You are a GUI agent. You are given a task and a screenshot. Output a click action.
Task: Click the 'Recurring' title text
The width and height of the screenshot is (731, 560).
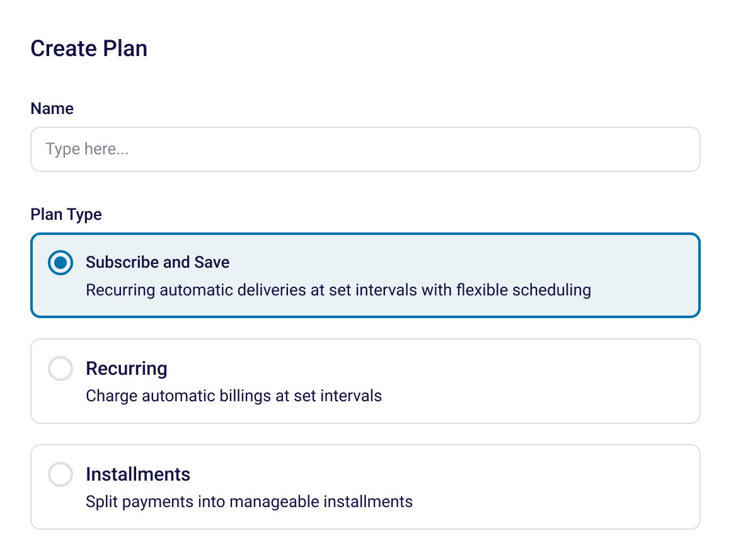tap(127, 369)
